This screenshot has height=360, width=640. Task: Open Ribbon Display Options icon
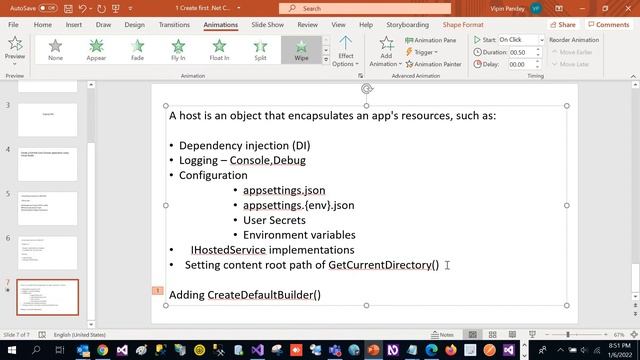559,8
